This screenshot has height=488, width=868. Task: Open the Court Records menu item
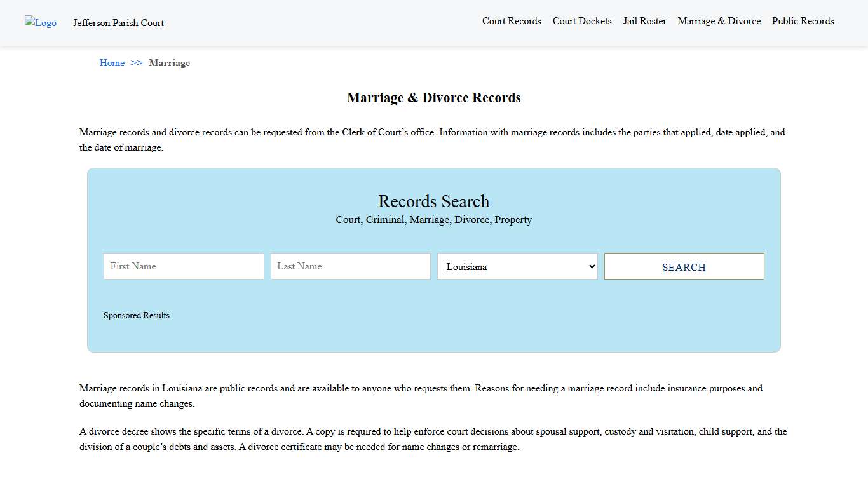pos(512,21)
